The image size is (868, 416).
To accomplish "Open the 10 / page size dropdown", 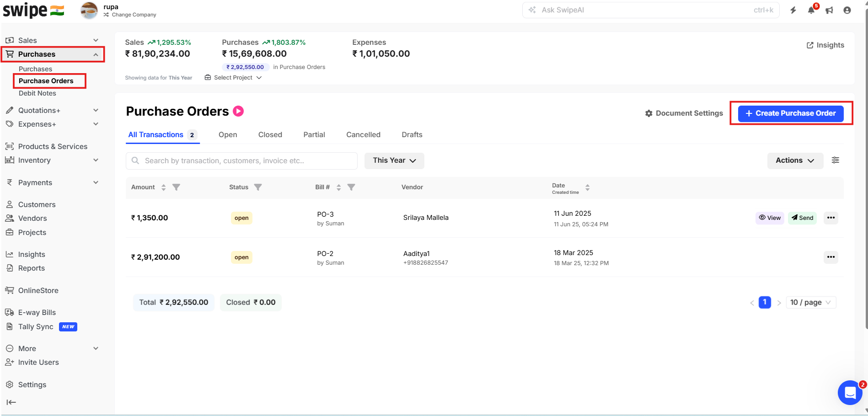I will (x=811, y=302).
